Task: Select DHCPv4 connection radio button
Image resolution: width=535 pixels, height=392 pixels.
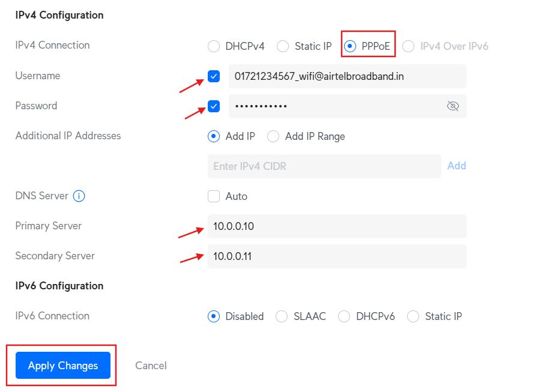Action: click(214, 46)
